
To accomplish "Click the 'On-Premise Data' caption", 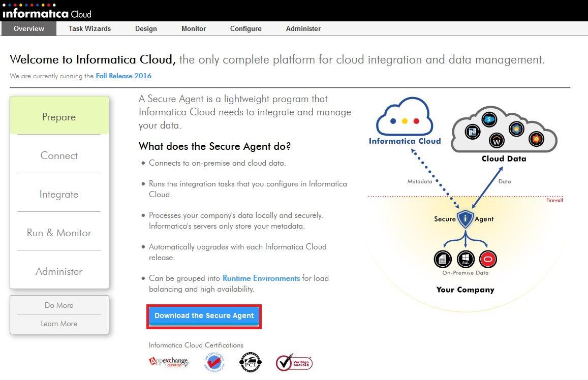I will click(466, 273).
